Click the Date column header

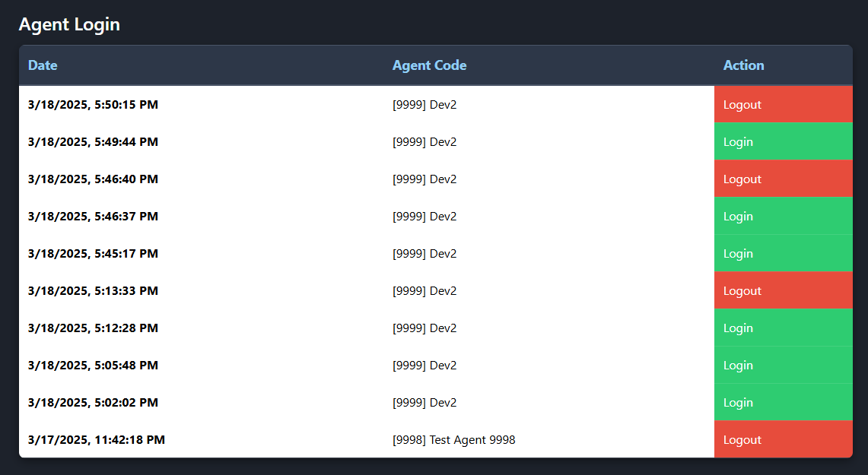point(43,65)
